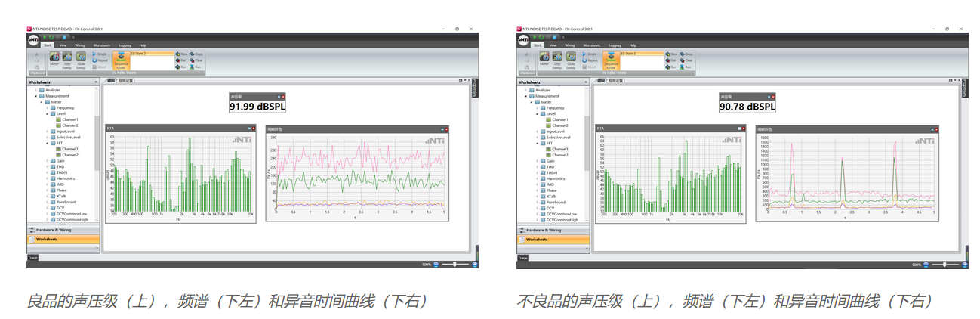Close the RTA panel in right window
Viewport: 980px width, 319px height.
coord(744,129)
